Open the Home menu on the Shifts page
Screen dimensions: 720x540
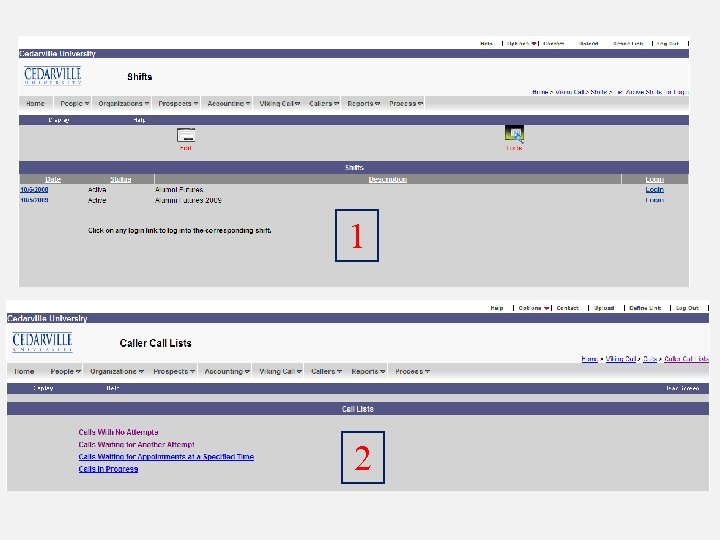click(x=35, y=103)
